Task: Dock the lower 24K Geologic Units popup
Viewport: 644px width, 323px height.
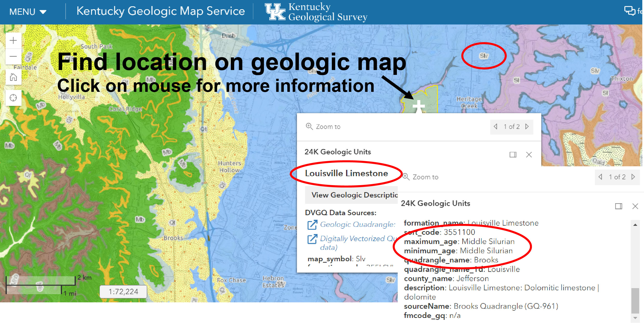Action: pyautogui.click(x=619, y=206)
